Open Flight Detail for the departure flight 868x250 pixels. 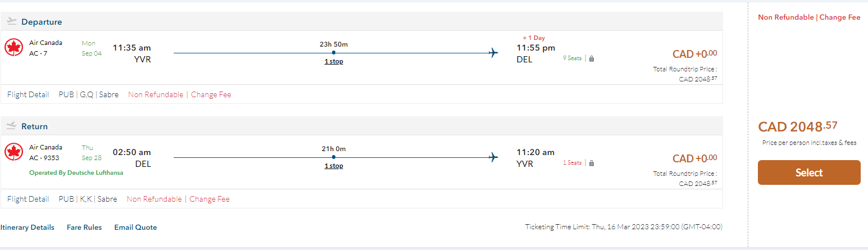(x=28, y=94)
